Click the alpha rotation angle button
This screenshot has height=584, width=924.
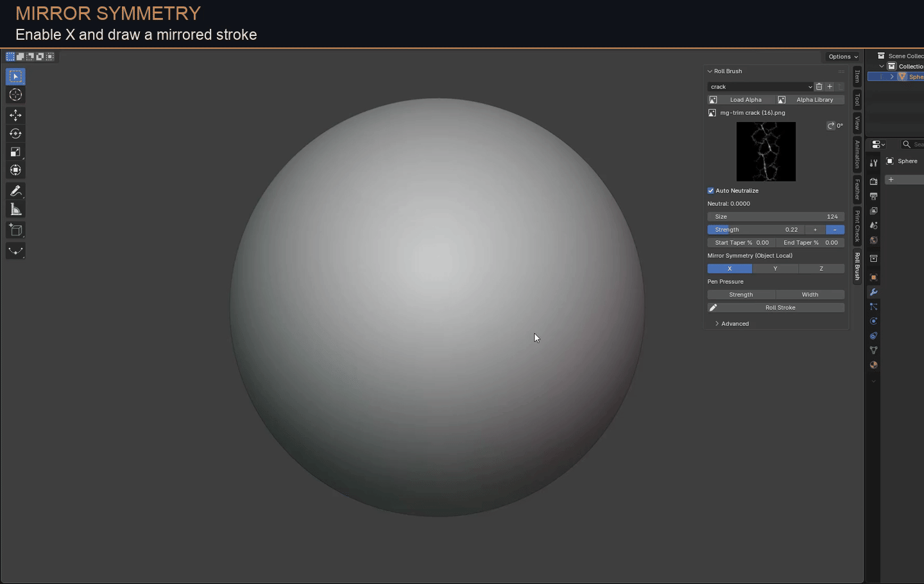835,126
